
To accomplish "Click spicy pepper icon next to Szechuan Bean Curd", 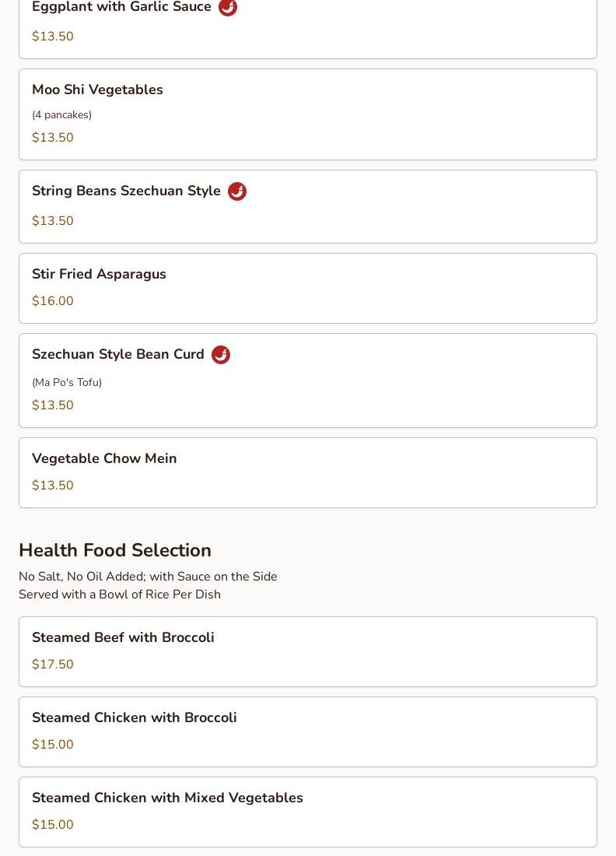I will pyautogui.click(x=221, y=355).
